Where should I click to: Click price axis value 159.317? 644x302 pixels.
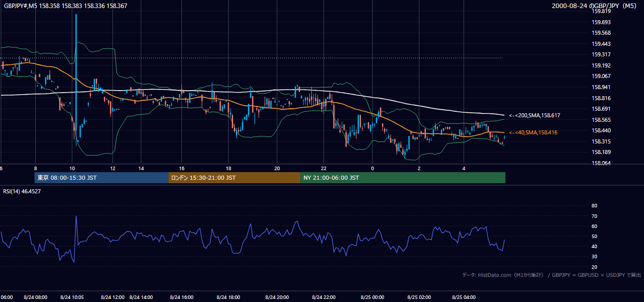[x=601, y=55]
